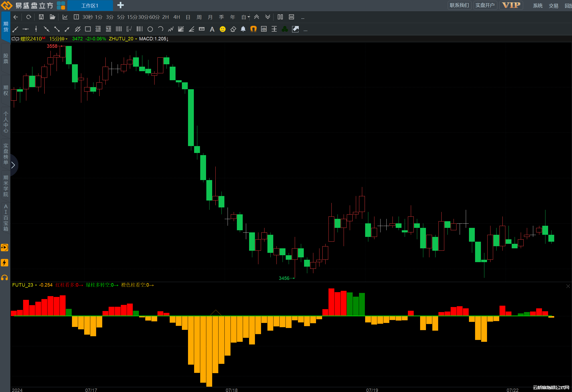Screen dimensions: 572x392
Task: Click double-up chevron in toolbar
Action: (257, 17)
